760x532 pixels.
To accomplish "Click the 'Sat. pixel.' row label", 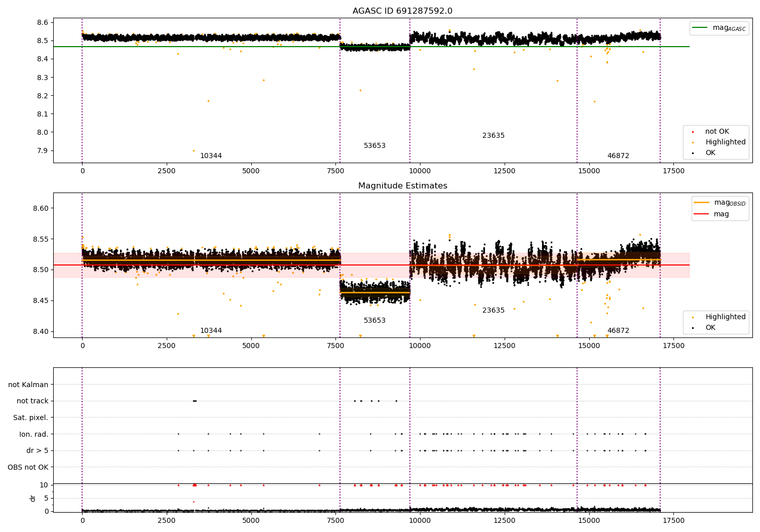I will pos(31,418).
